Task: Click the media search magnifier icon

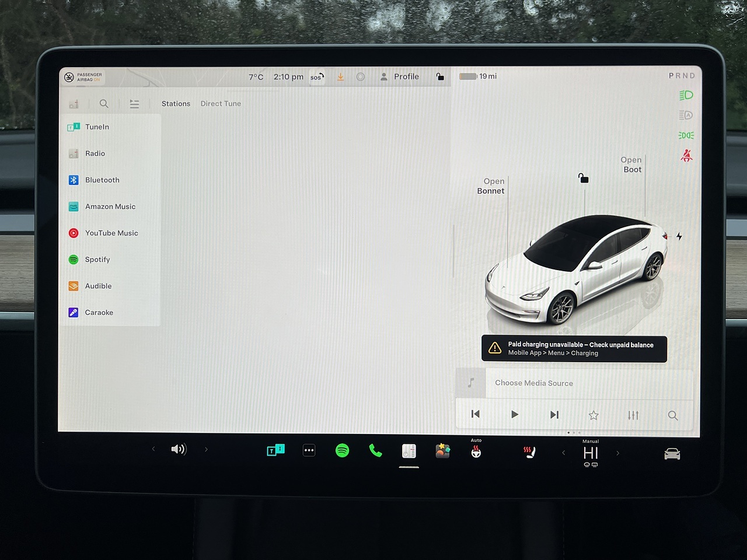Action: (x=672, y=415)
